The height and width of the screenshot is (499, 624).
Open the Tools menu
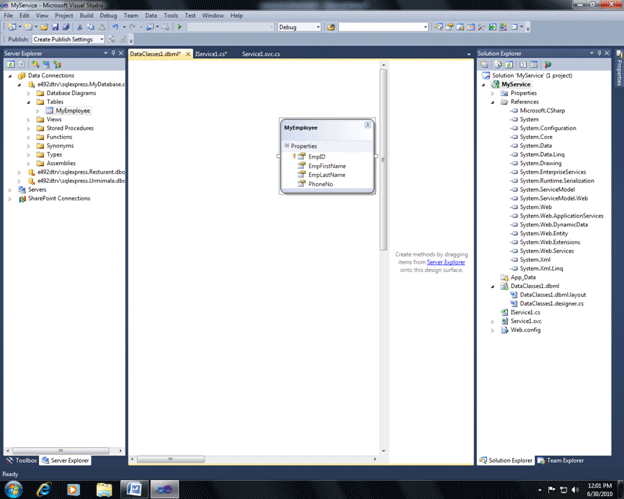(171, 16)
